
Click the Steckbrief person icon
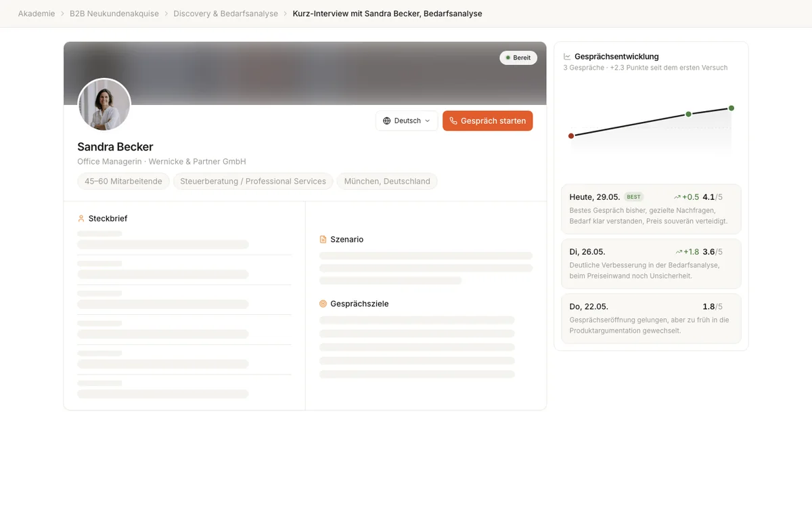coord(81,219)
